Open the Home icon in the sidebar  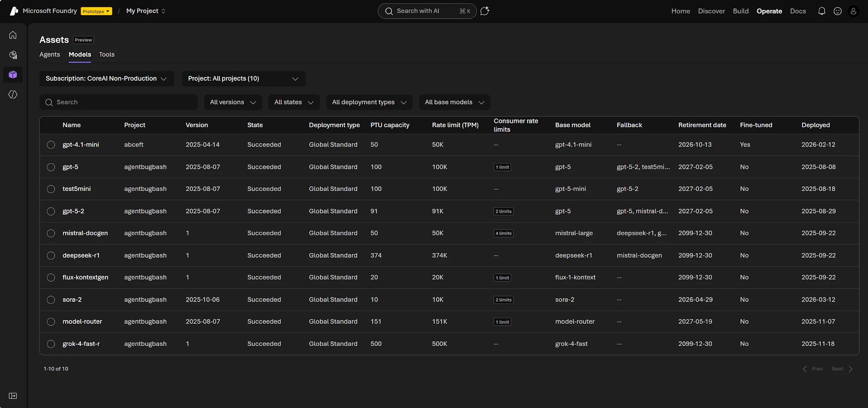click(x=13, y=35)
